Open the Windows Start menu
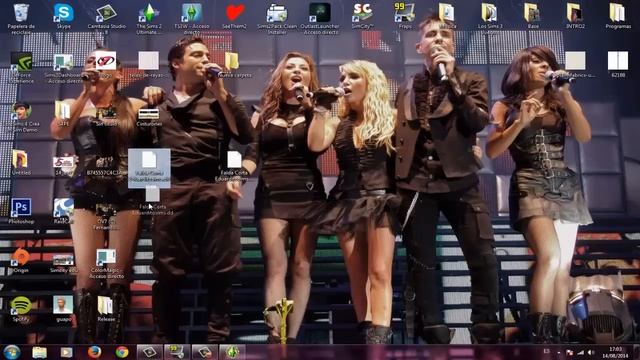Image resolution: width=640 pixels, height=360 pixels. click(12, 352)
